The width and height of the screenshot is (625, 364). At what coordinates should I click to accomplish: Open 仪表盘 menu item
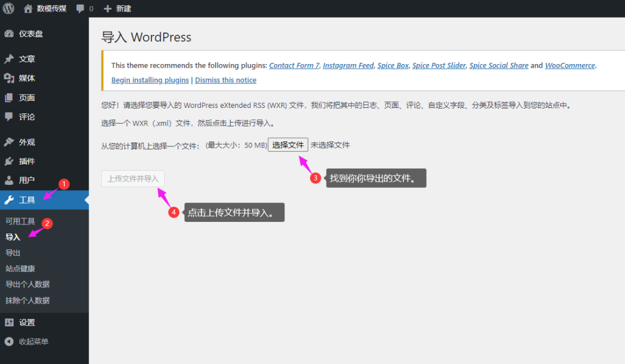click(44, 34)
